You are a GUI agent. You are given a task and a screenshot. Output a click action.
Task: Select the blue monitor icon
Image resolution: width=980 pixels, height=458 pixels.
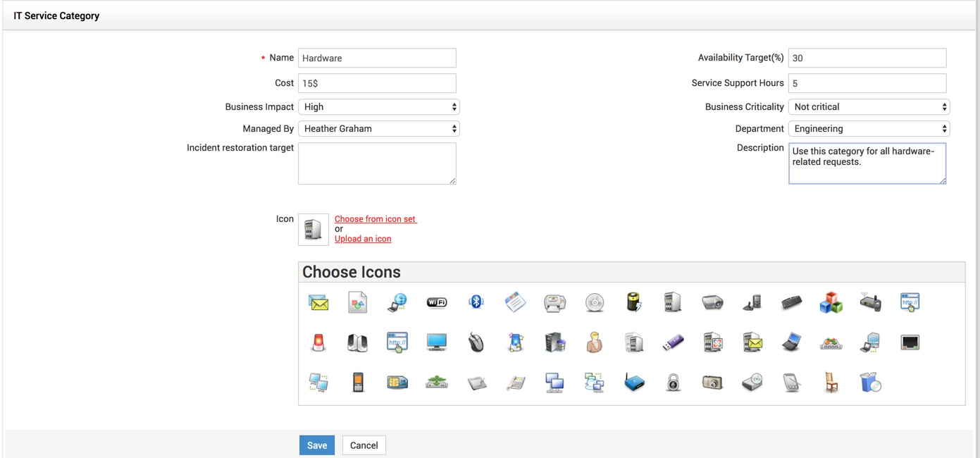(437, 342)
